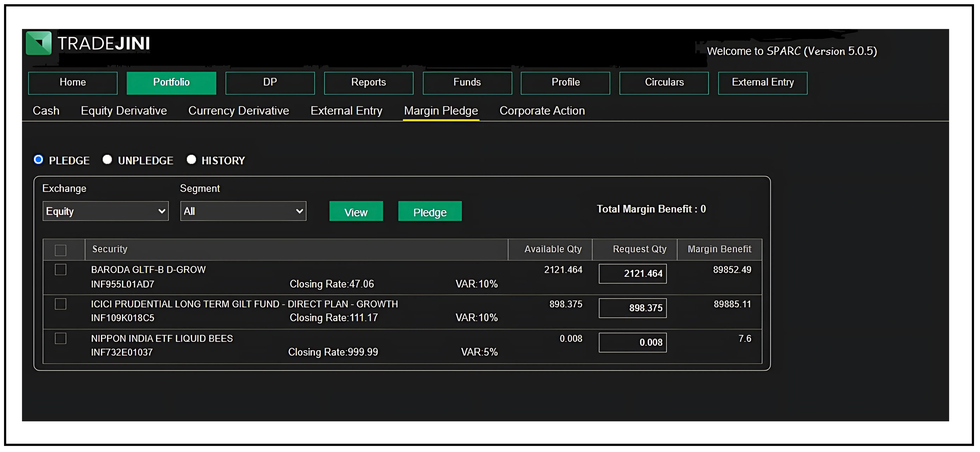Viewport: 980px width, 452px height.
Task: Select the HISTORY radio button
Action: [x=191, y=159]
